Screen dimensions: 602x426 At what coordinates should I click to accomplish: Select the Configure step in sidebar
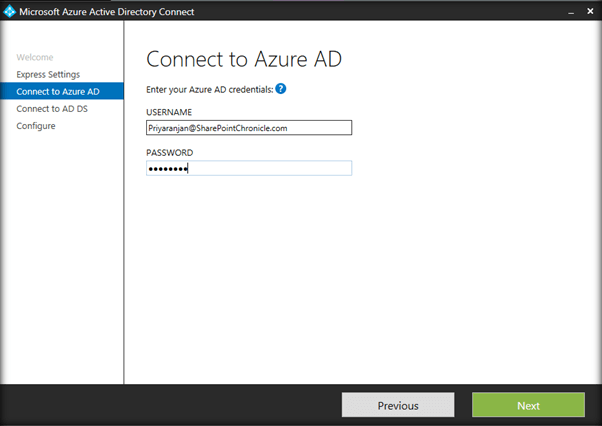coord(36,126)
